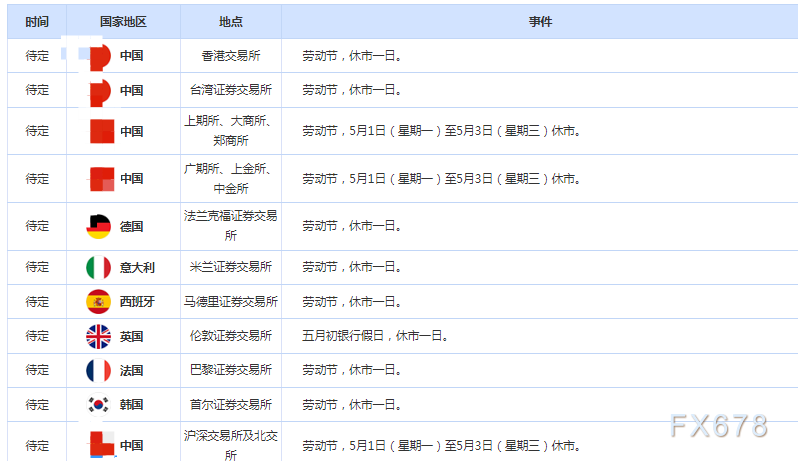Click the event text in 首尔证券交易所 row

coord(352,405)
